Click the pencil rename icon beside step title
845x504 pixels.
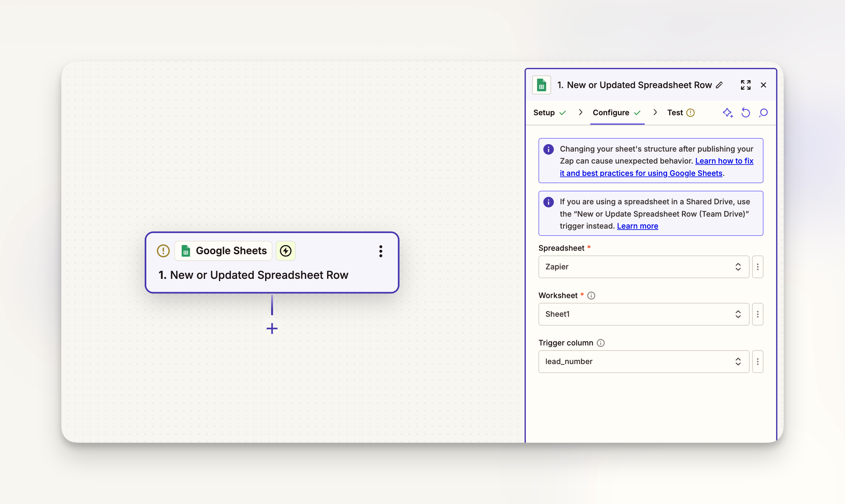(719, 85)
